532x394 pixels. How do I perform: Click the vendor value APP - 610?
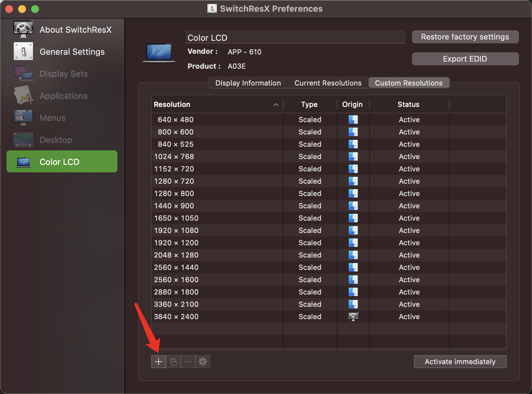coord(245,52)
